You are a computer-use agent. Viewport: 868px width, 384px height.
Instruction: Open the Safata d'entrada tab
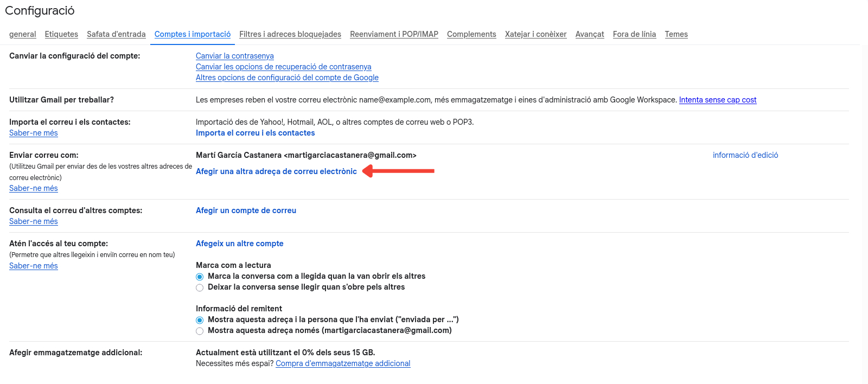click(x=116, y=34)
